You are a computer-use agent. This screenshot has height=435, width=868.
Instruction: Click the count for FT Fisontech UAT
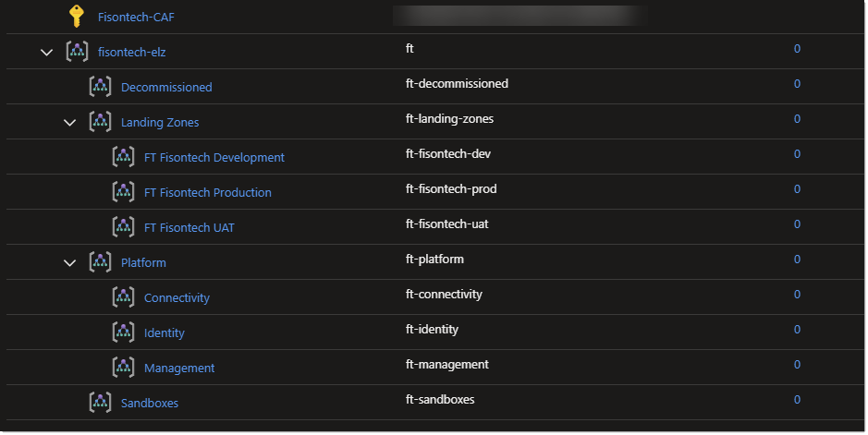797,224
